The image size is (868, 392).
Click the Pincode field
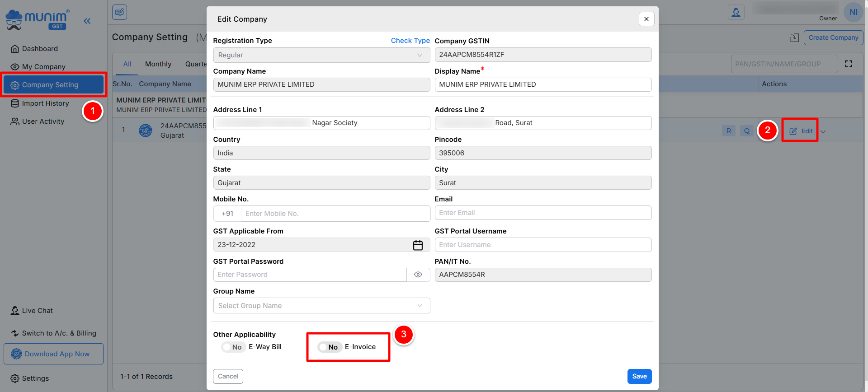click(x=543, y=153)
